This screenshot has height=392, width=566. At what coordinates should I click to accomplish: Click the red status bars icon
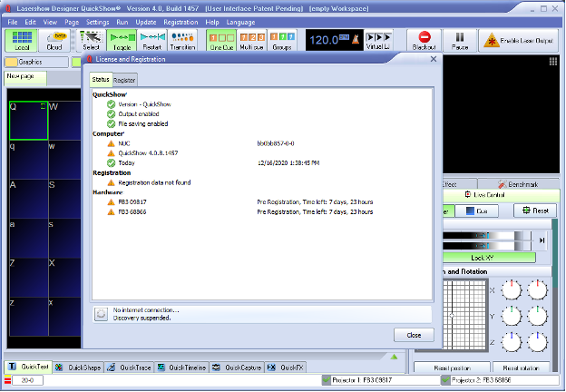click(7, 380)
